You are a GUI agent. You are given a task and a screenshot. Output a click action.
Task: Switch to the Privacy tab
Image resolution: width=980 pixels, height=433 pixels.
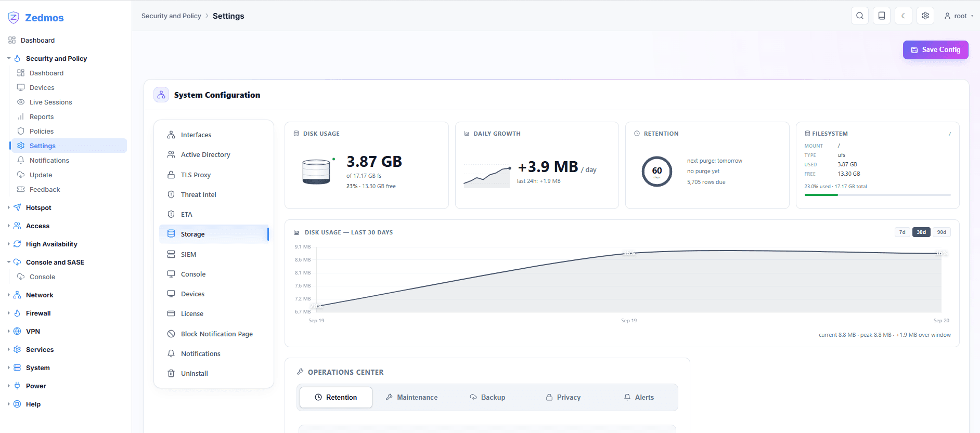tap(563, 397)
